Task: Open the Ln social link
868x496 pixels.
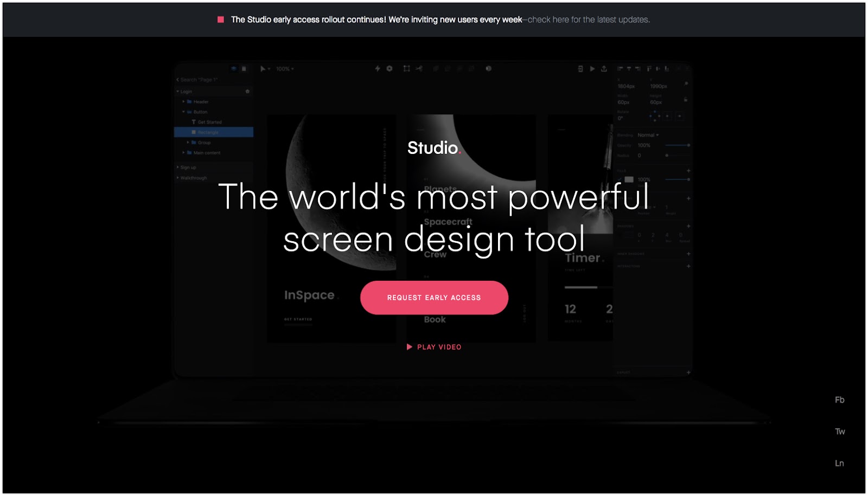Action: 839,463
